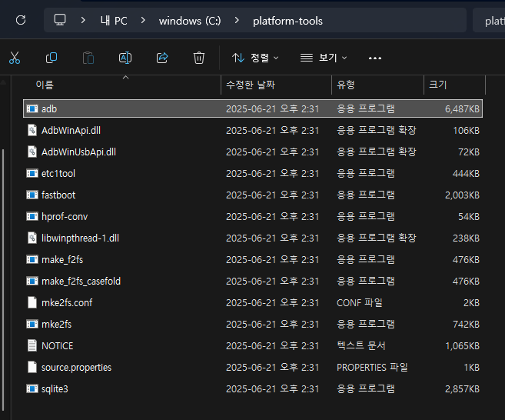Image resolution: width=505 pixels, height=420 pixels.
Task: Click the file name sqlite3
Action: pyautogui.click(x=55, y=388)
